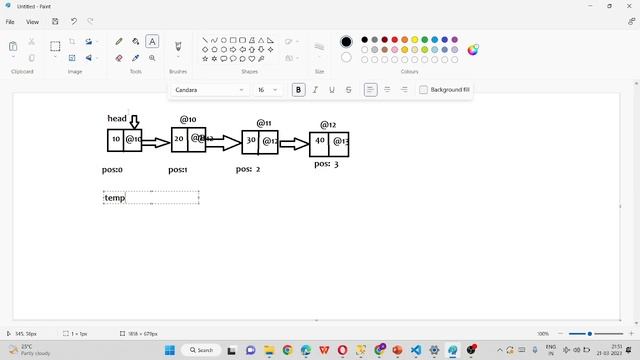Click the zoom in plus button
Image resolution: width=640 pixels, height=360 pixels.
(631, 333)
